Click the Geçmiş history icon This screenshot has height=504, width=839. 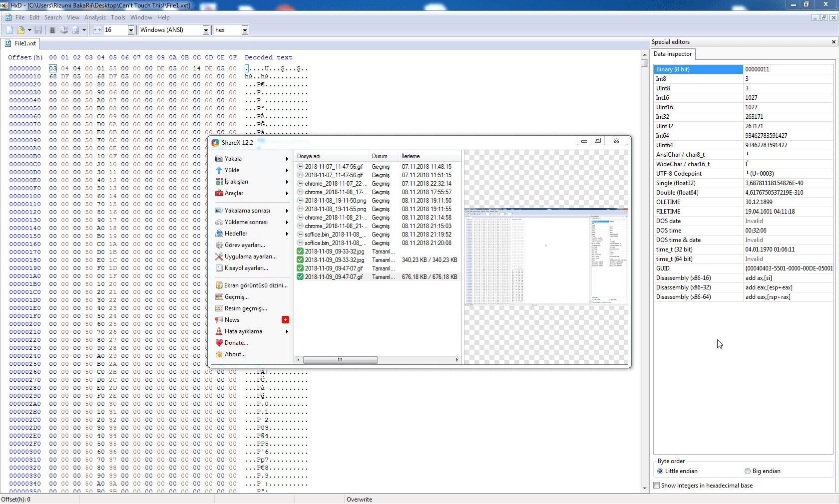pos(219,297)
